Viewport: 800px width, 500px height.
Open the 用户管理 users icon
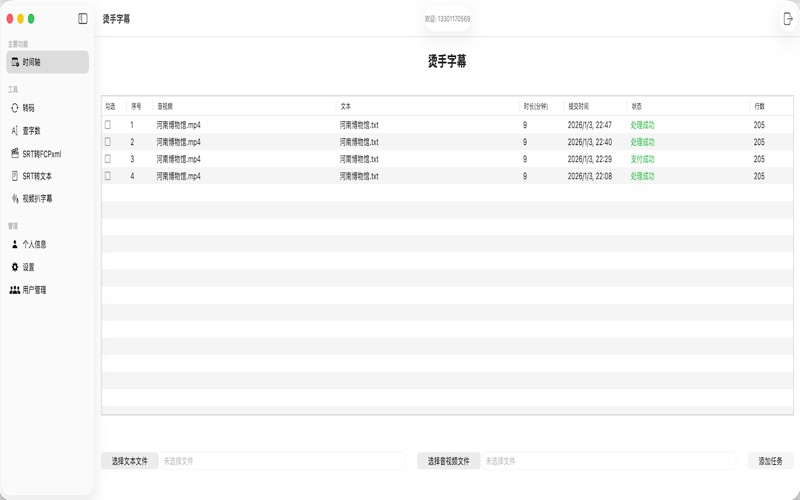[15, 290]
